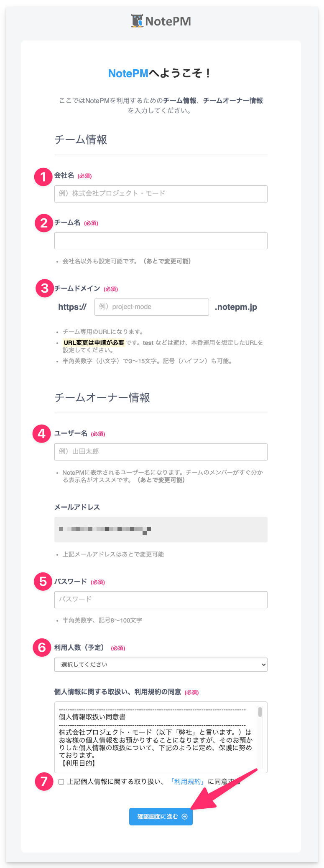This screenshot has height=868, width=324.
Task: Open the 利用人数 dropdown
Action: point(161,665)
